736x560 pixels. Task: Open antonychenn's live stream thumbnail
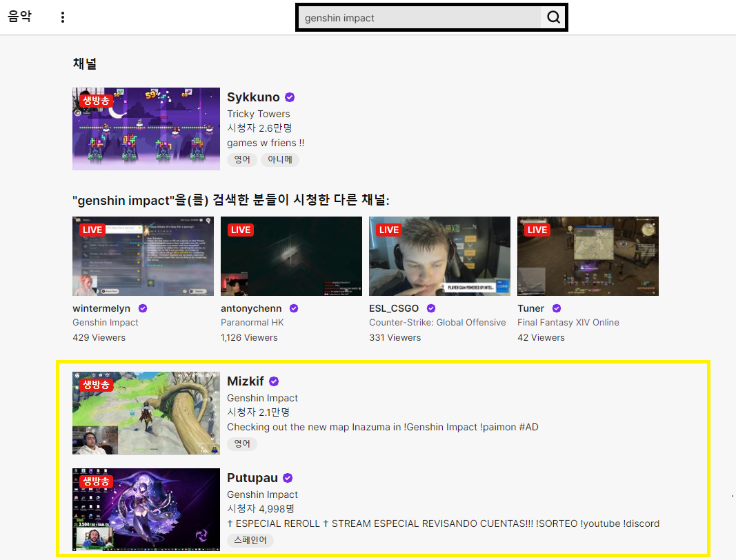point(291,256)
